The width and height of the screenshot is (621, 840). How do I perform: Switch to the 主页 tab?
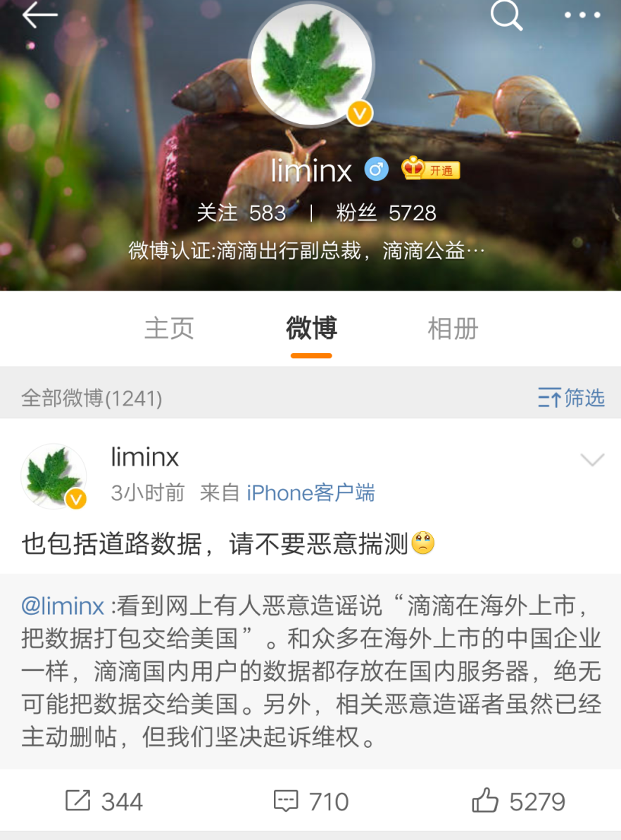point(169,328)
